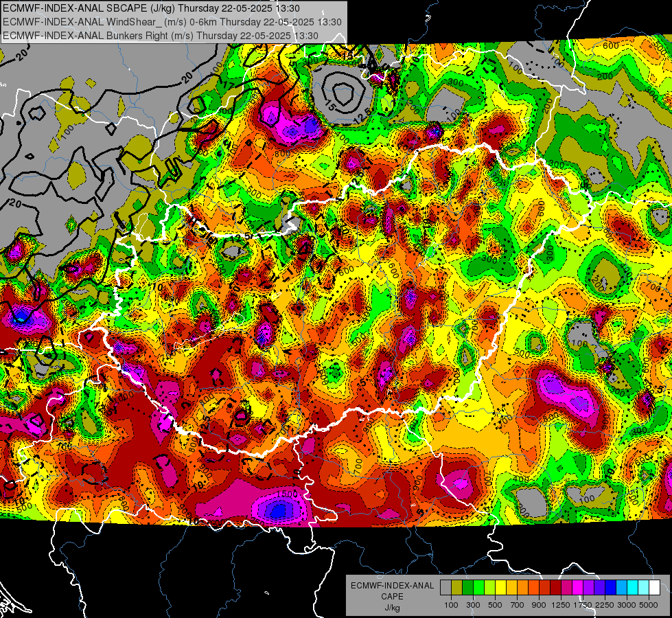The image size is (672, 618).
Task: Click the bright magenta legend swatch
Action: coord(577,588)
